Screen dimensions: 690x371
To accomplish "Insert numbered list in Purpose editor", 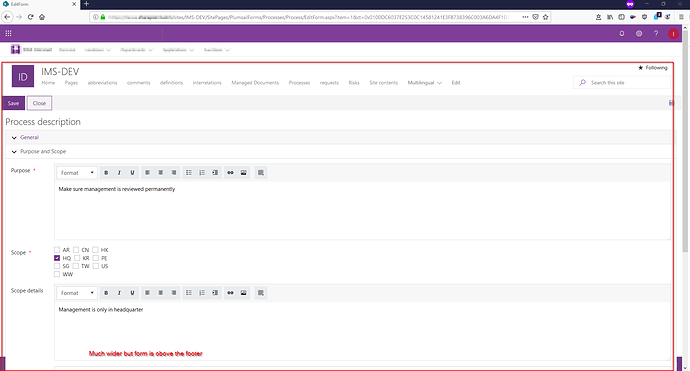I will [202, 173].
